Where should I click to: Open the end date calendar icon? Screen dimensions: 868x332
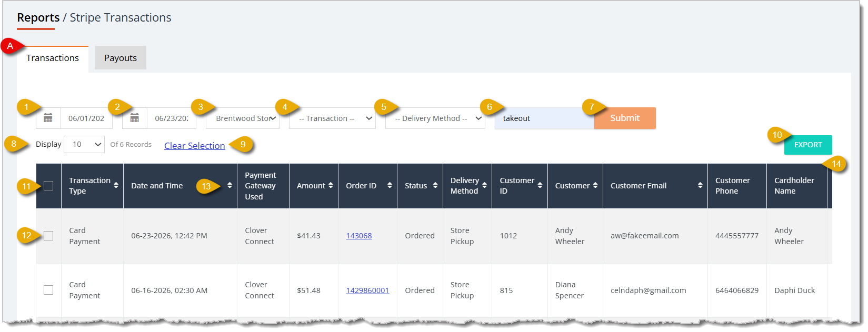(x=134, y=118)
